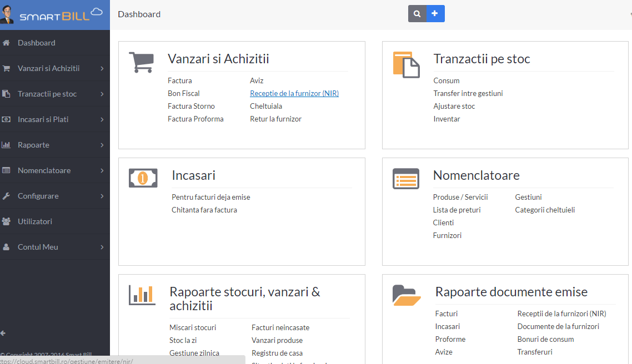Click the shopping cart icon in sidebar
The image size is (632, 364).
coord(6,68)
